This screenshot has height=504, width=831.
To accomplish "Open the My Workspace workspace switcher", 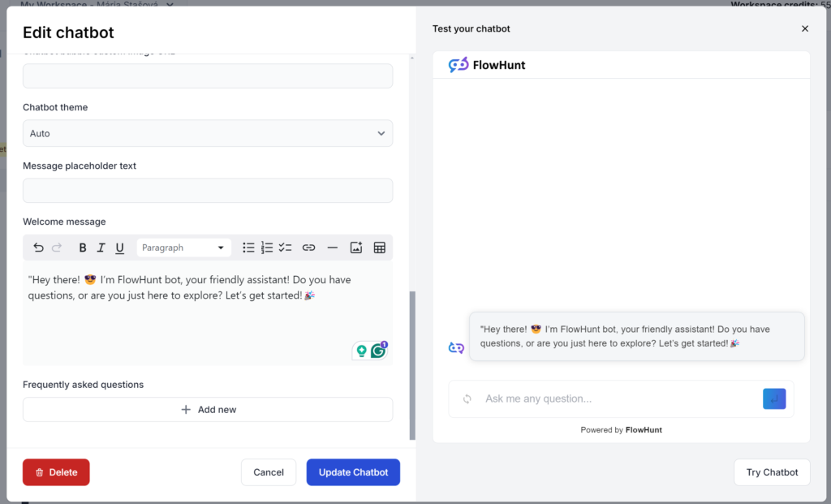I will pyautogui.click(x=97, y=4).
